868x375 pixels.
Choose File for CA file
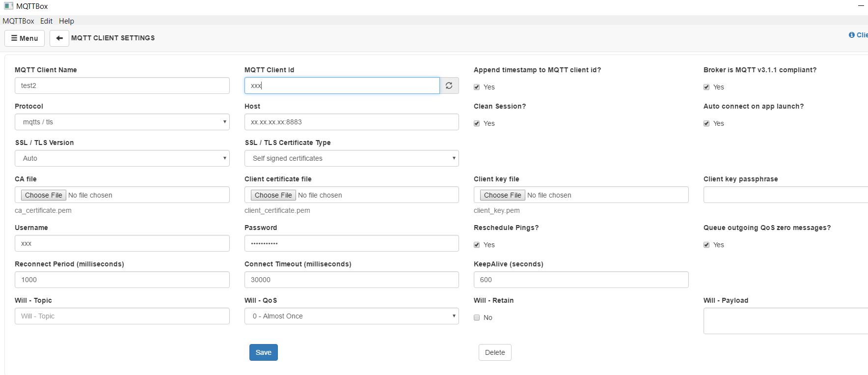tap(44, 195)
